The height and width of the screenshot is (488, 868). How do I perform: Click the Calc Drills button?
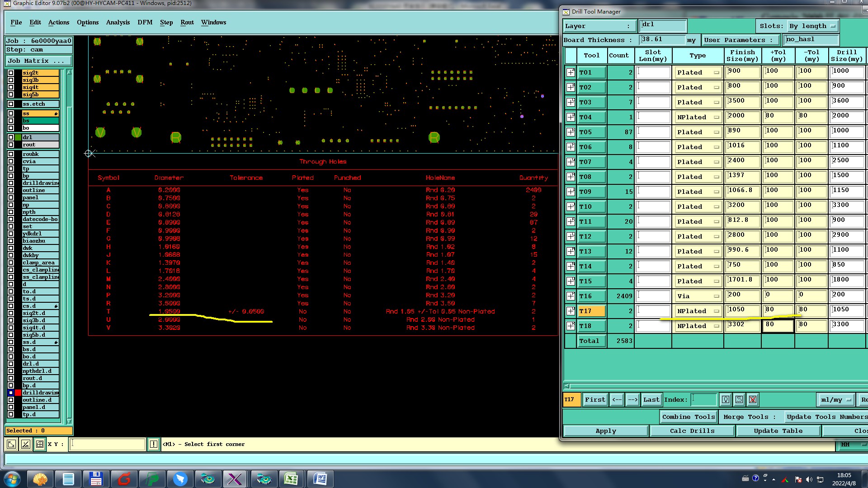point(692,431)
